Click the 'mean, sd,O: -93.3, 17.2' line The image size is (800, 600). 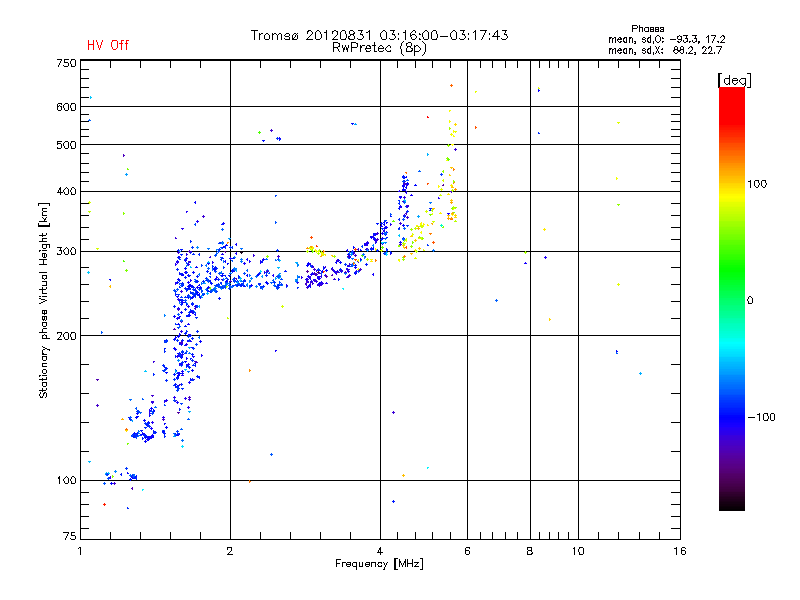click(666, 40)
